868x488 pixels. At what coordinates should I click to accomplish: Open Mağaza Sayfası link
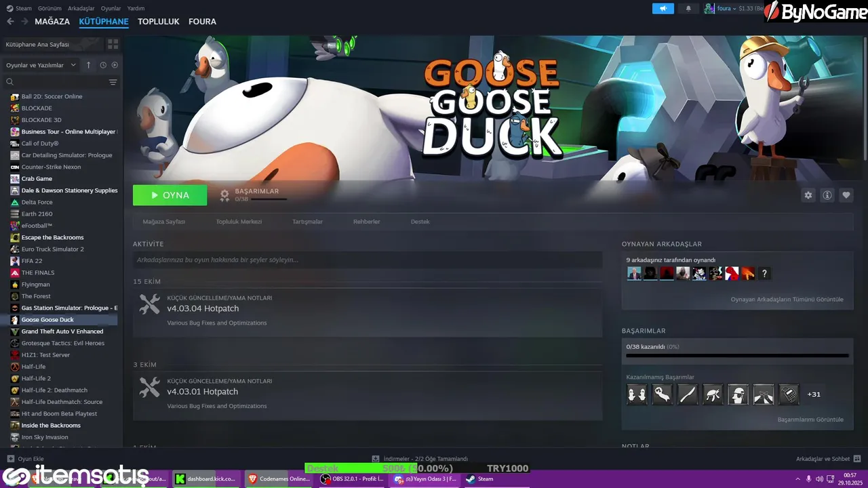(x=163, y=222)
